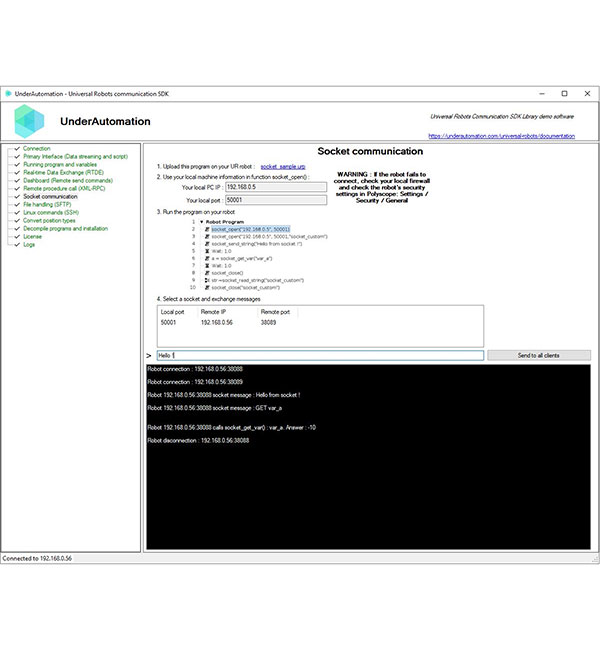The image size is (600, 650).
Task: Go to Convert position types
Action: click(x=49, y=221)
